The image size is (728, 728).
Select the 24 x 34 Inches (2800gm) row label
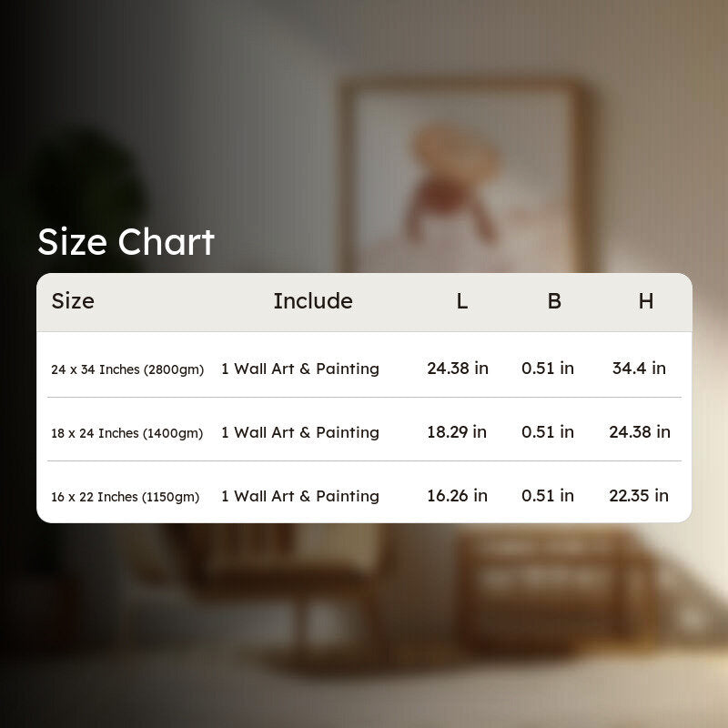[127, 369]
